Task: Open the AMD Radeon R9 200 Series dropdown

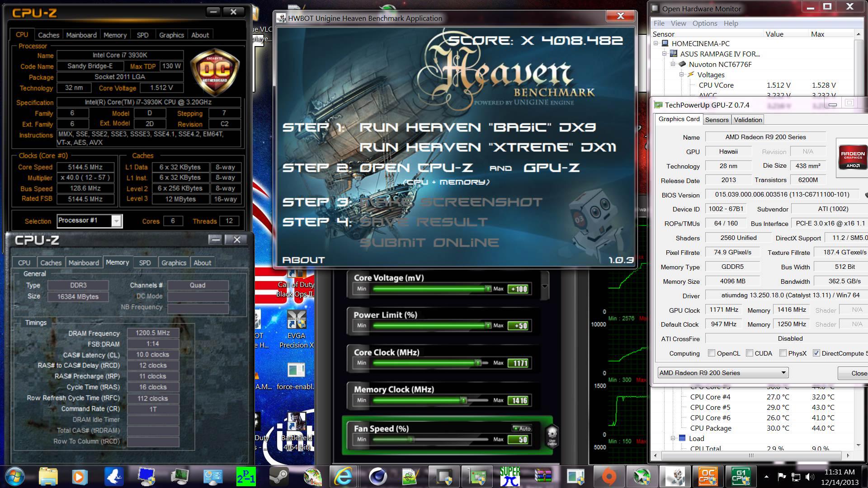Action: point(723,373)
